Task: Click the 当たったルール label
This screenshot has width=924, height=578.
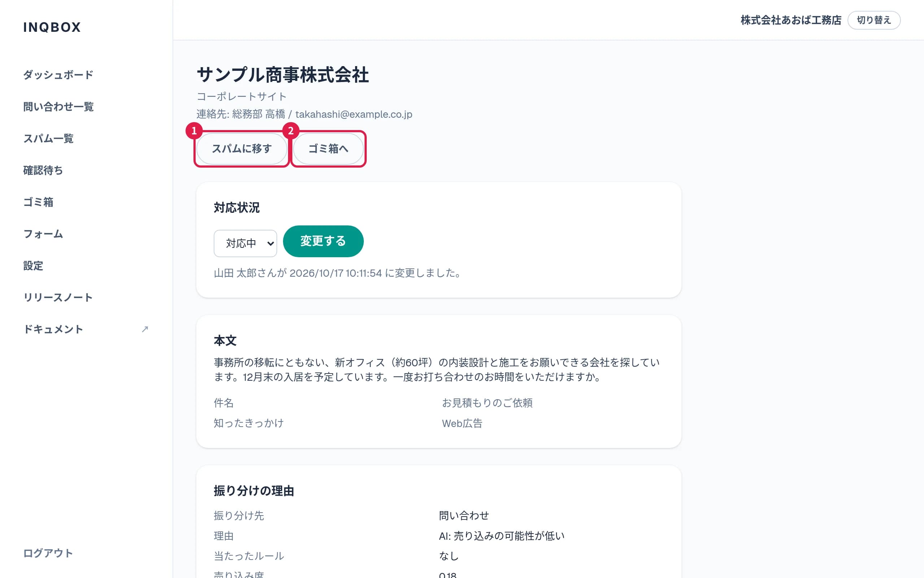Action: pyautogui.click(x=249, y=556)
